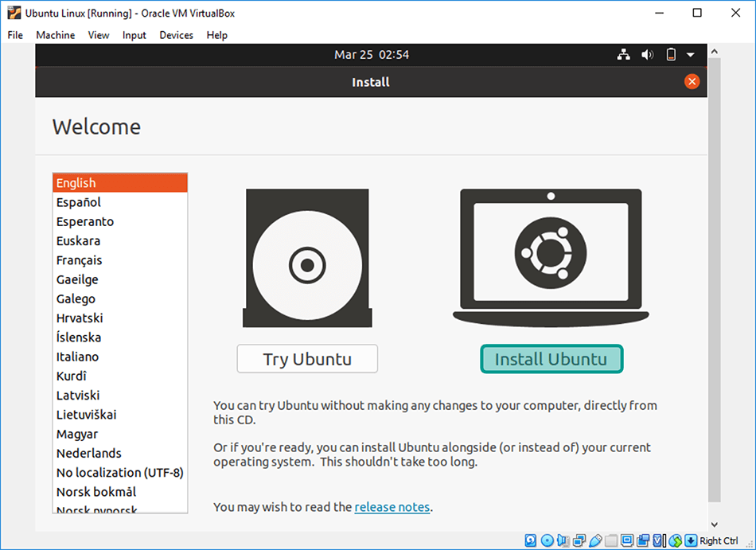
Task: Click the audio status bar icon
Action: click(563, 540)
